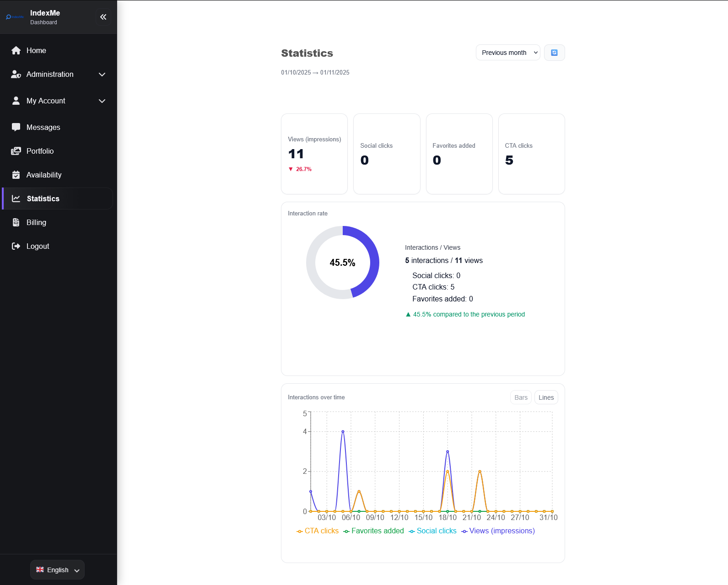Image resolution: width=728 pixels, height=585 pixels.
Task: Click the Logout arrow icon
Action: pos(16,246)
